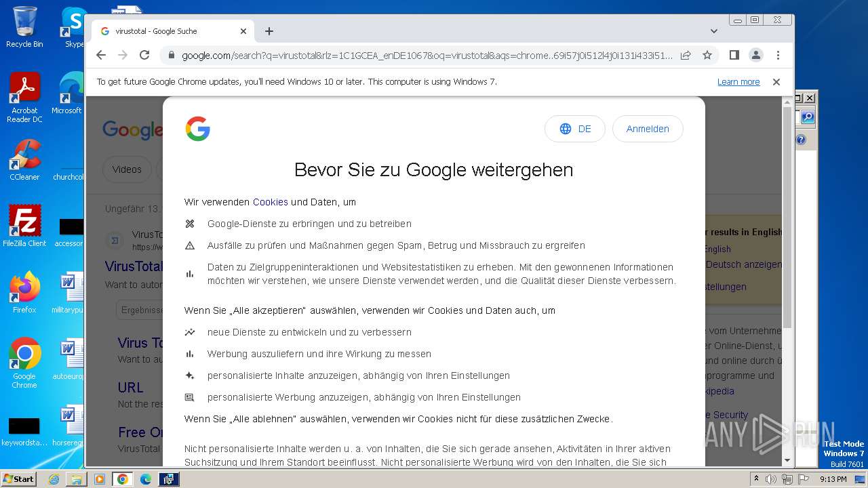
Task: Open the Cookies link in consent dialog
Action: coord(271,202)
